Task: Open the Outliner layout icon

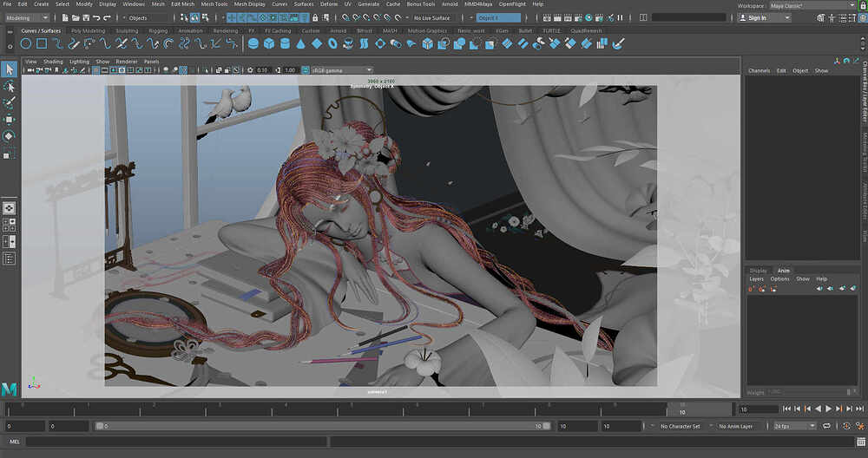Action: 9,258
